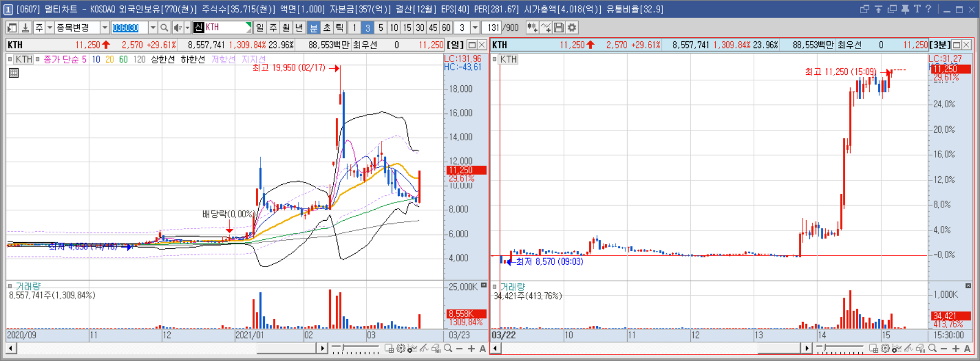Screen dimensions: 980x361
Task: Click the 거래량 volume label in daily chart
Action: tap(28, 286)
